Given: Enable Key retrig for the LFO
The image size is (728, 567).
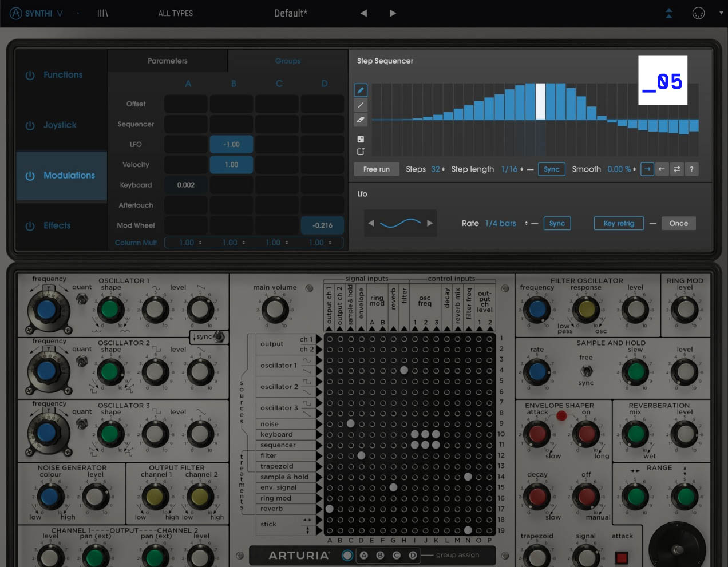Looking at the screenshot, I should tap(619, 223).
